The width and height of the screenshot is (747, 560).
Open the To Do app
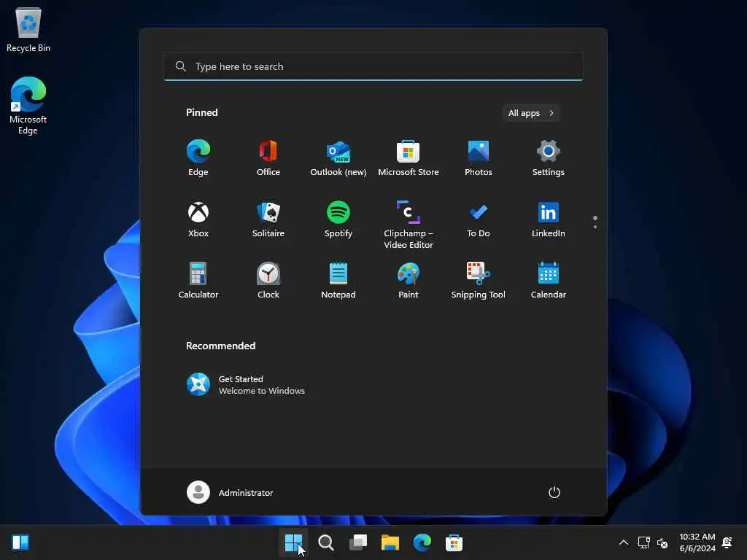479,219
